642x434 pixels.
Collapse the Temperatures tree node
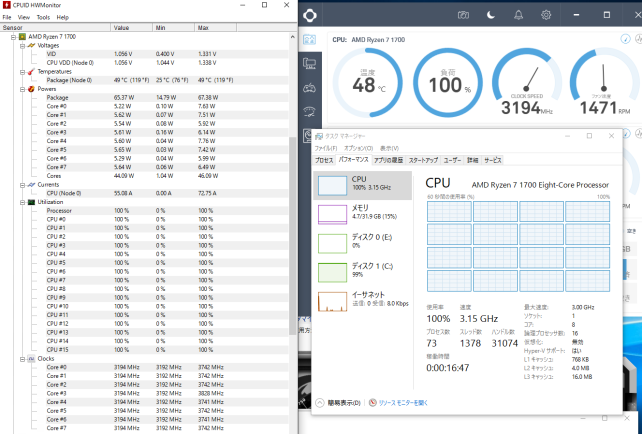pos(21,71)
